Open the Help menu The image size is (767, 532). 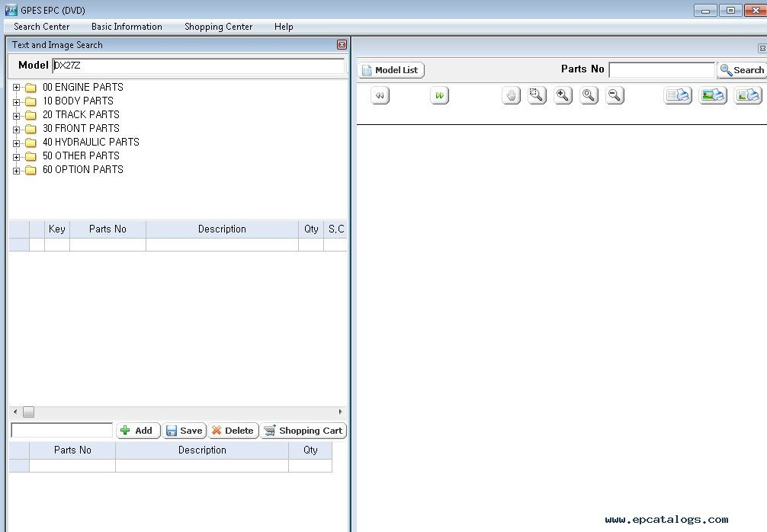click(x=284, y=27)
